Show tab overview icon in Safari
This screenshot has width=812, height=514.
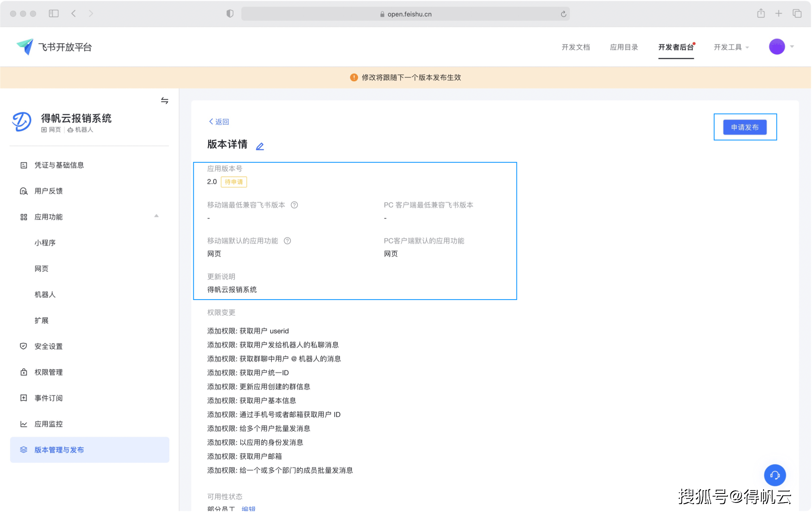coord(797,13)
